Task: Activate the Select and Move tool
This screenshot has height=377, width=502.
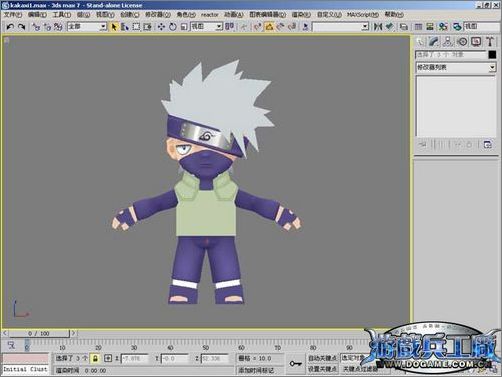Action: [x=161, y=27]
